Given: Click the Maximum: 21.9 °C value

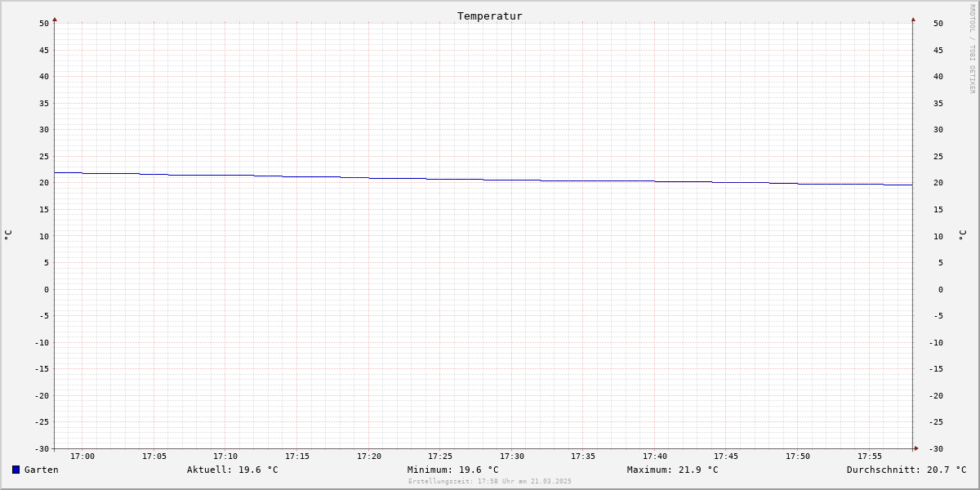Looking at the screenshot, I should click(673, 470).
